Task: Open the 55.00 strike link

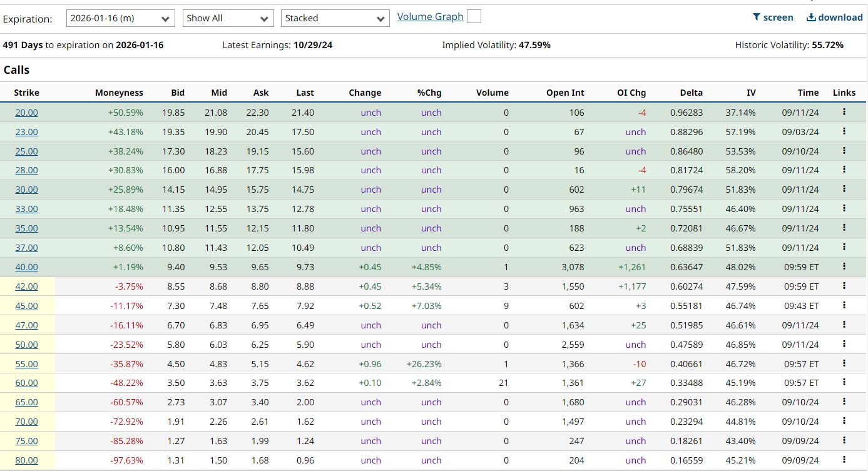Action: coord(26,364)
